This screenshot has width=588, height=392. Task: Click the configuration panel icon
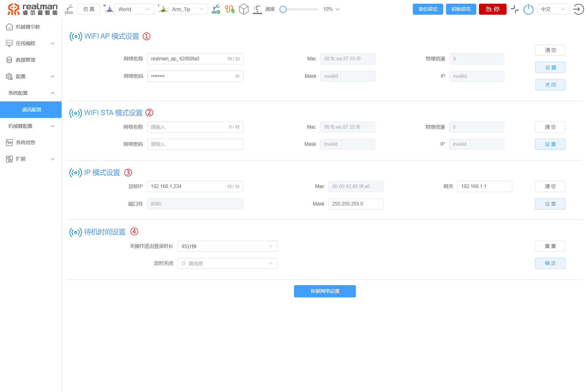click(9, 77)
